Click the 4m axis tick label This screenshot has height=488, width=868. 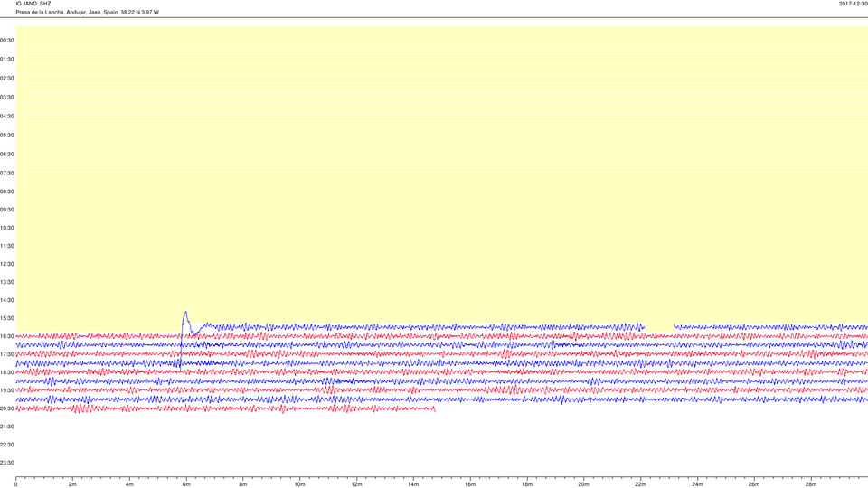coord(129,484)
